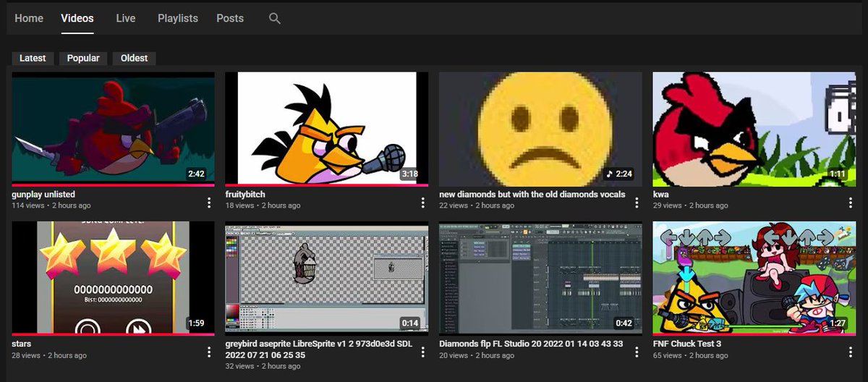Click '22 views • 2 hours ago' text

click(x=477, y=205)
